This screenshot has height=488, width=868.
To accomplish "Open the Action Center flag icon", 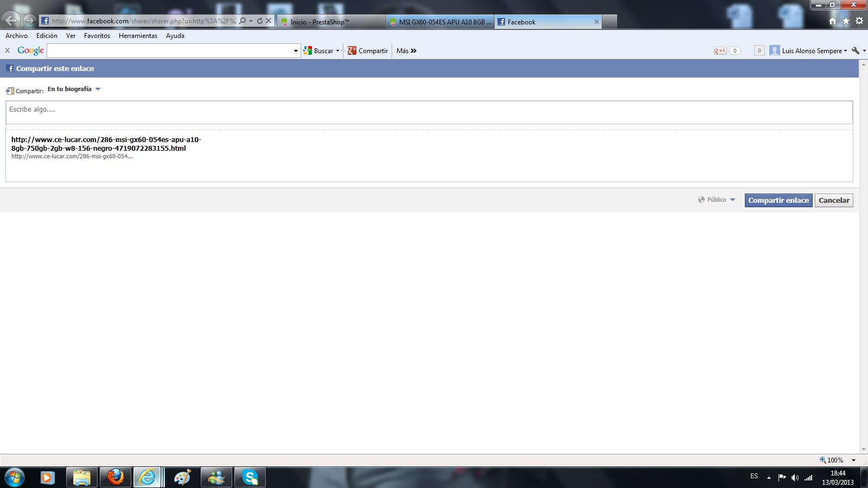I will click(782, 478).
